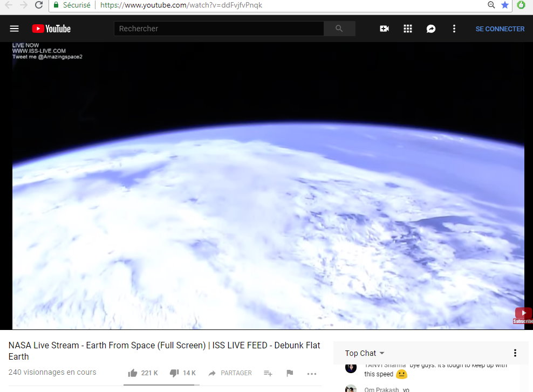Reload the page with the browser refresh icon
Image resolution: width=533 pixels, height=392 pixels.
(39, 5)
